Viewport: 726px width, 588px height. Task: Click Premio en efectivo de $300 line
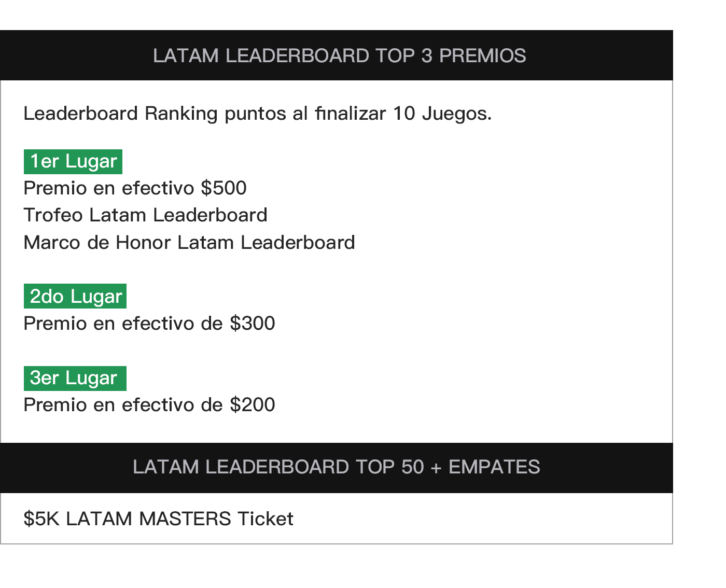coord(149,324)
